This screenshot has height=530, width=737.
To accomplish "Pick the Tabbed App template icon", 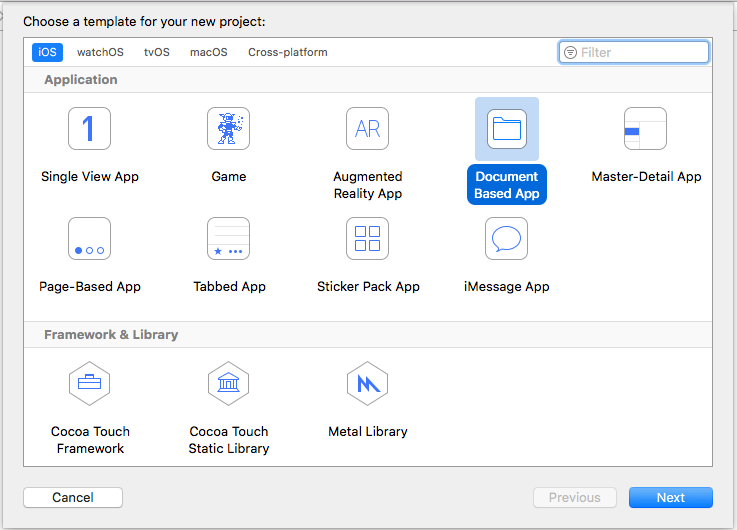I will 228,239.
